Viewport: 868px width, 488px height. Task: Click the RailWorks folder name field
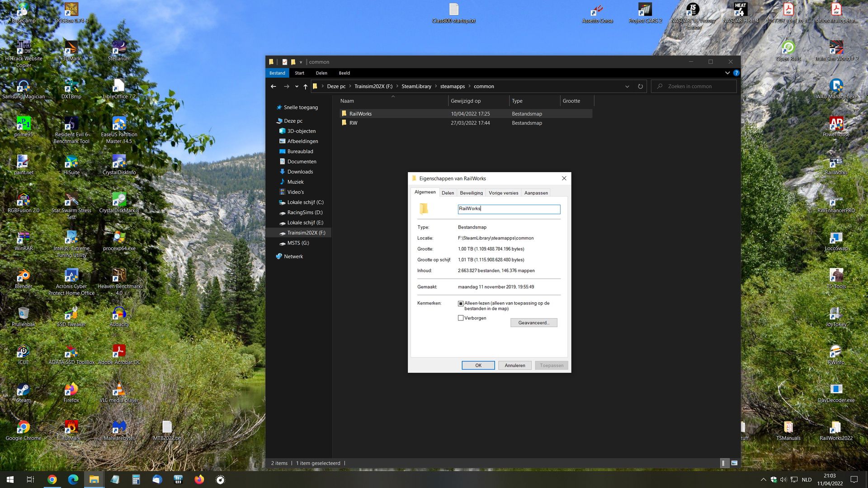(509, 209)
